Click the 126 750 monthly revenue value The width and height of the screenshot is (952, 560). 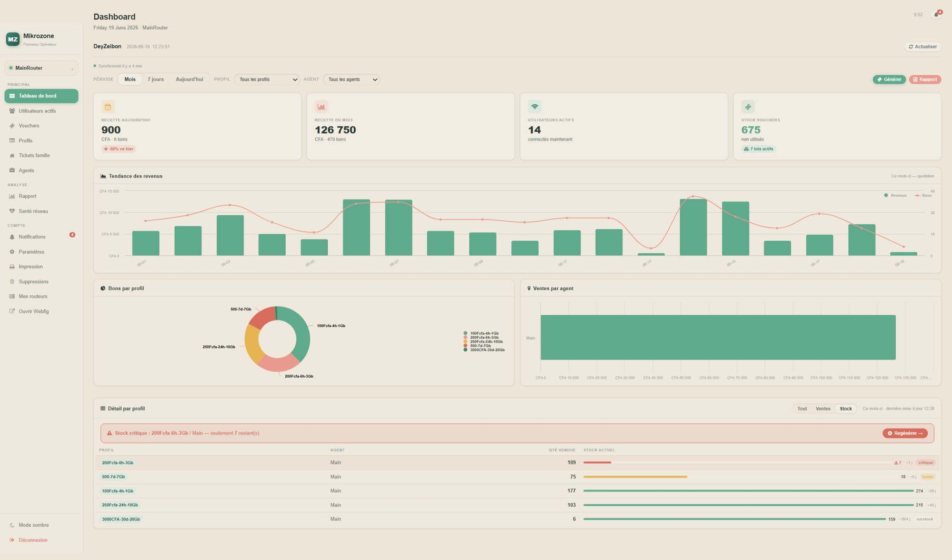click(335, 130)
